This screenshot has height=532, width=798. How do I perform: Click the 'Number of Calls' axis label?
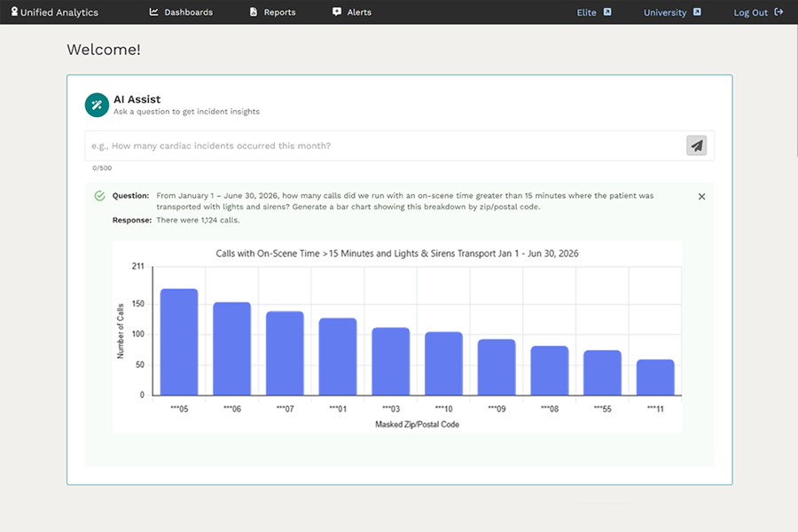[121, 331]
